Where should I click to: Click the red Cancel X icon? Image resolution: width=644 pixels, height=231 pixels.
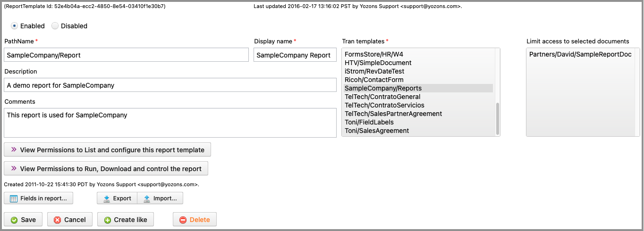click(x=57, y=220)
